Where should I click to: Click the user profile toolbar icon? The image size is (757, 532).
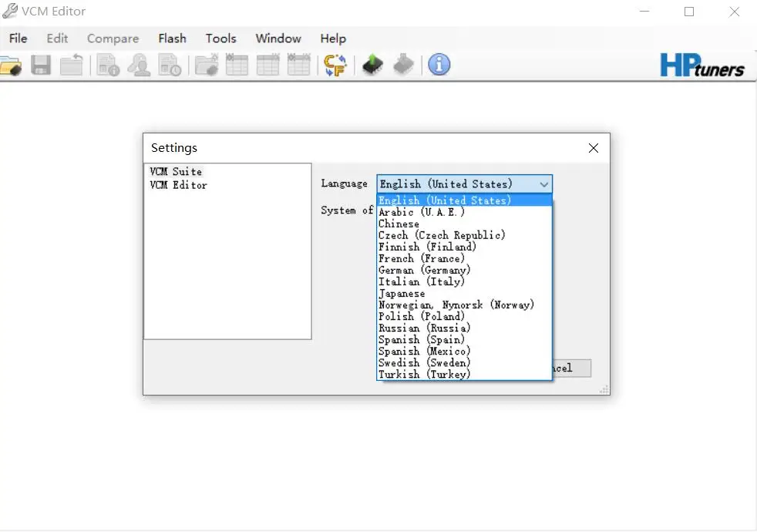click(x=139, y=66)
